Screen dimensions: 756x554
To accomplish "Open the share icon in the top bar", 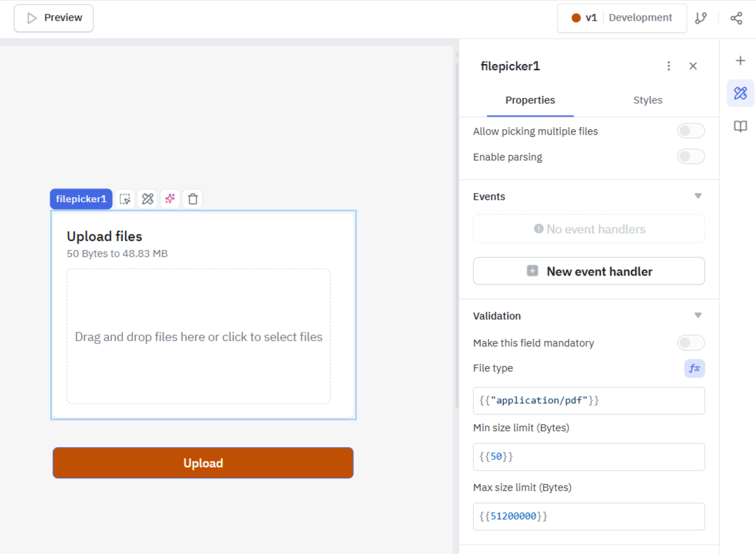I will [736, 17].
